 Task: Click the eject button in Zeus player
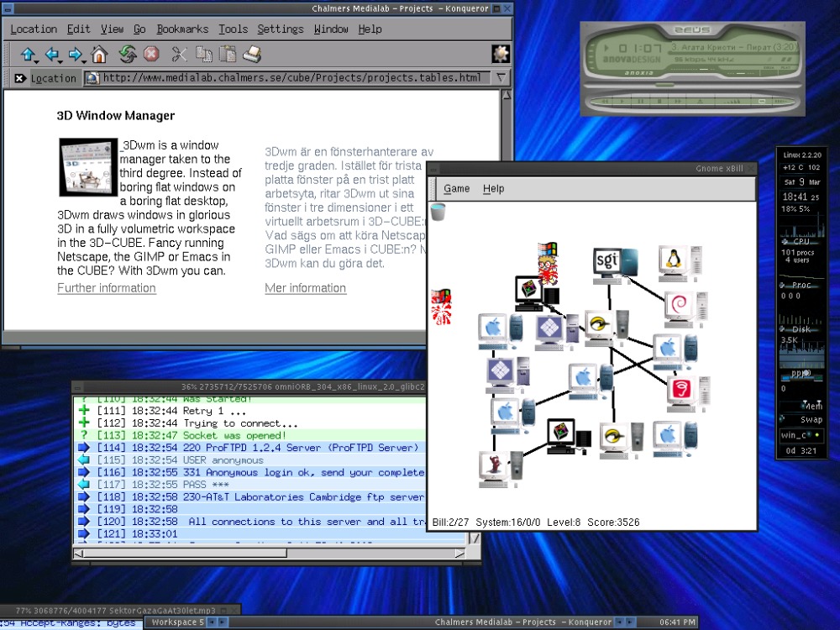click(x=699, y=101)
